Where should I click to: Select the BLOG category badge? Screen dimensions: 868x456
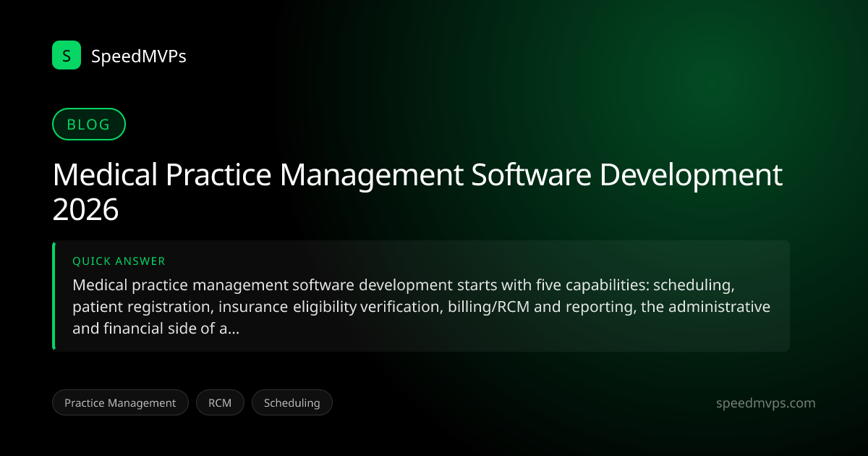click(x=89, y=124)
